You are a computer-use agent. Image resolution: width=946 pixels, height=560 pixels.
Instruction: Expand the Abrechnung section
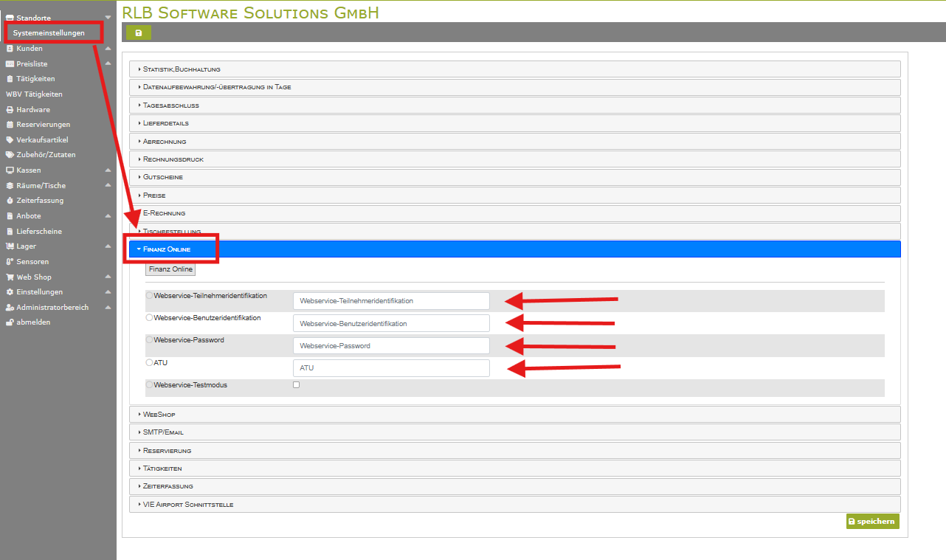pyautogui.click(x=515, y=141)
